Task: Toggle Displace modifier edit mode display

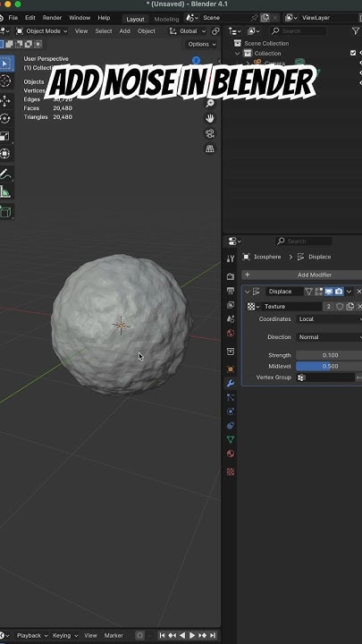Action: [319, 292]
